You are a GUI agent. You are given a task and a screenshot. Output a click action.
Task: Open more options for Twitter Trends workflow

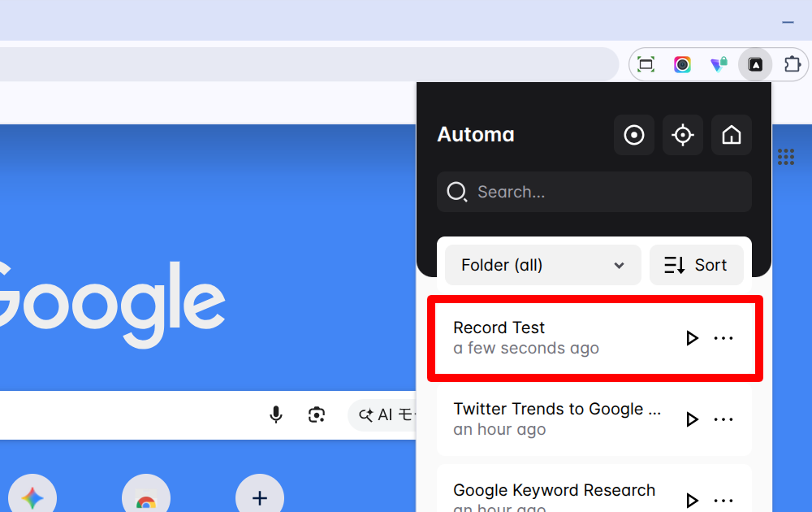723,419
